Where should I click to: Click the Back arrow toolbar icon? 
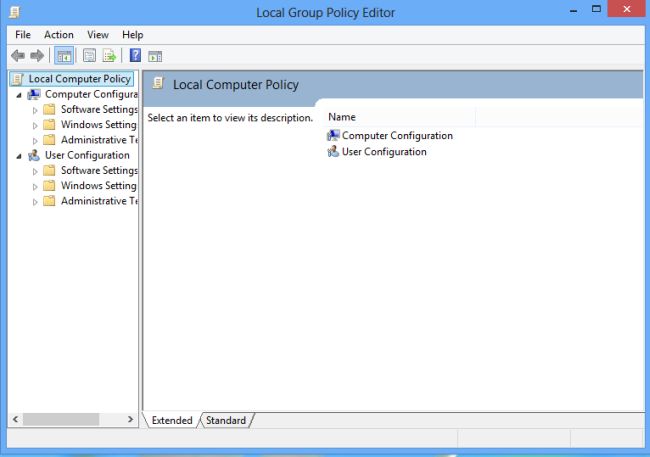point(18,56)
